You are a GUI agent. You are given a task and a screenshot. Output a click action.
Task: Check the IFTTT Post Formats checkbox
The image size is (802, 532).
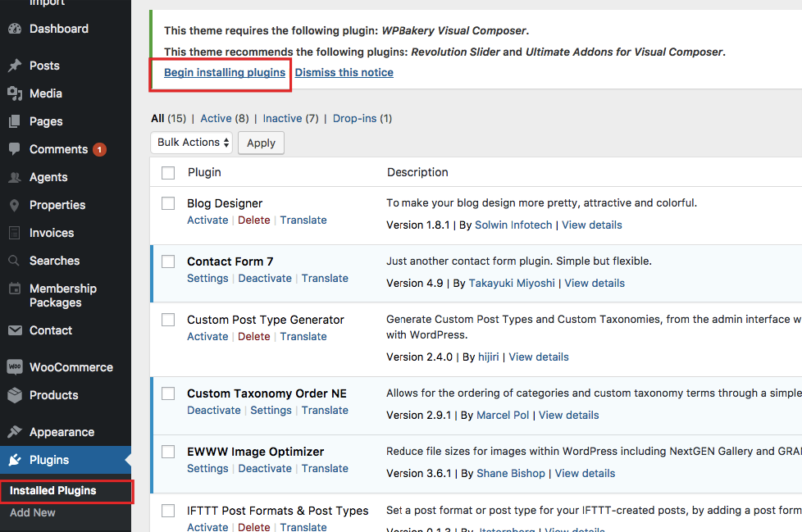168,511
